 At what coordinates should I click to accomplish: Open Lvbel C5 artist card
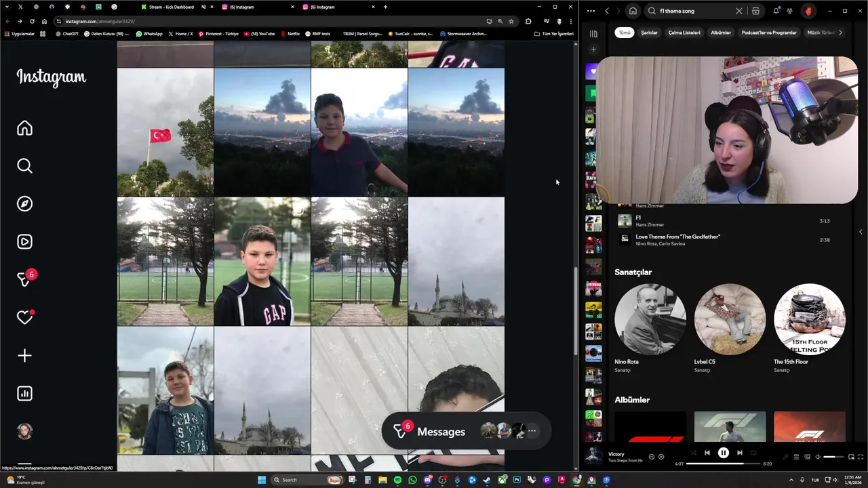point(730,329)
